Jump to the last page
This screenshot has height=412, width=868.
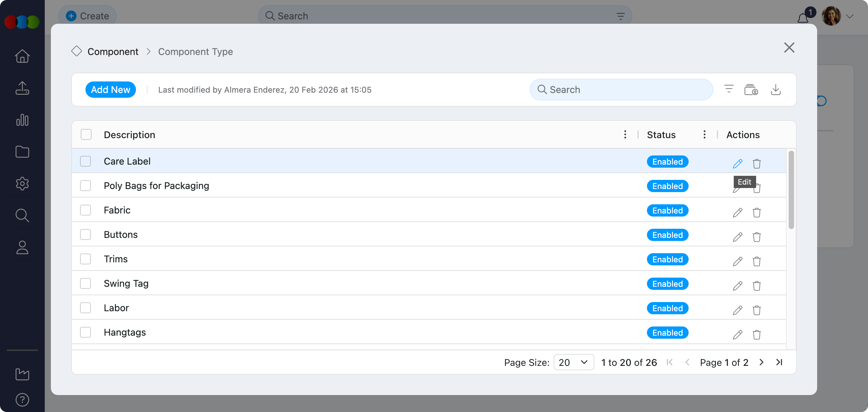(x=779, y=362)
